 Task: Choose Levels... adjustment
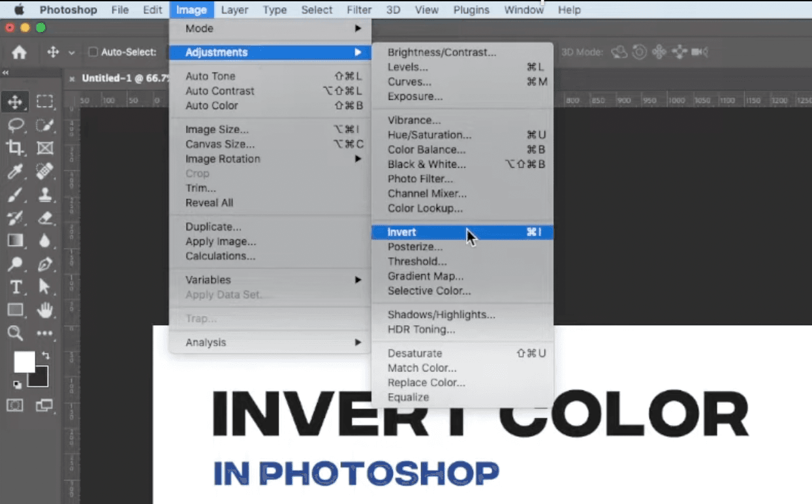coord(462,67)
